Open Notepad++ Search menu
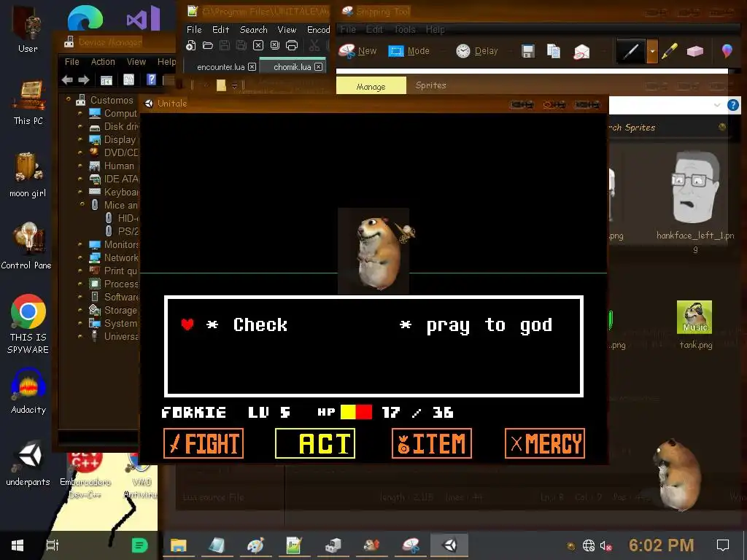The width and height of the screenshot is (747, 560). click(x=253, y=29)
